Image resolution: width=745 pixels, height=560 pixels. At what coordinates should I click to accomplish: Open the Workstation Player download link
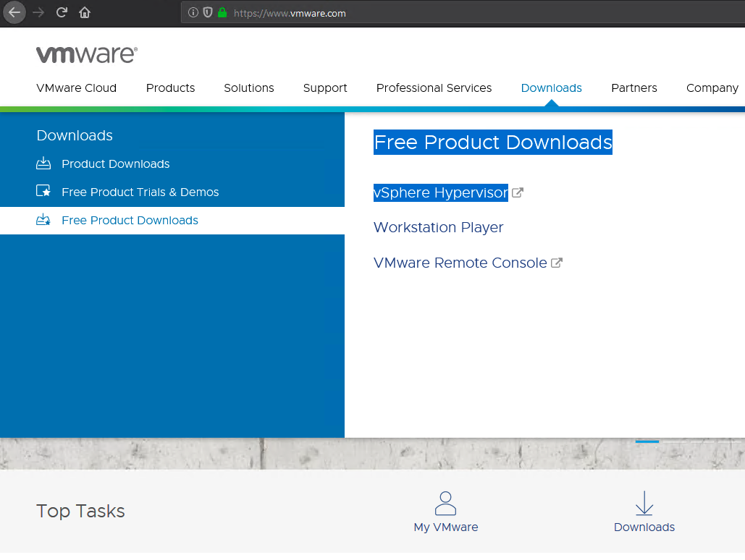point(438,227)
